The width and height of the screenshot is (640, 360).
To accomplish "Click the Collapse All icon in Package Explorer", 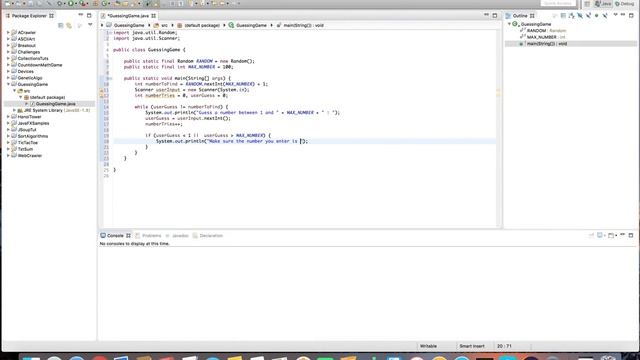I will (61, 25).
